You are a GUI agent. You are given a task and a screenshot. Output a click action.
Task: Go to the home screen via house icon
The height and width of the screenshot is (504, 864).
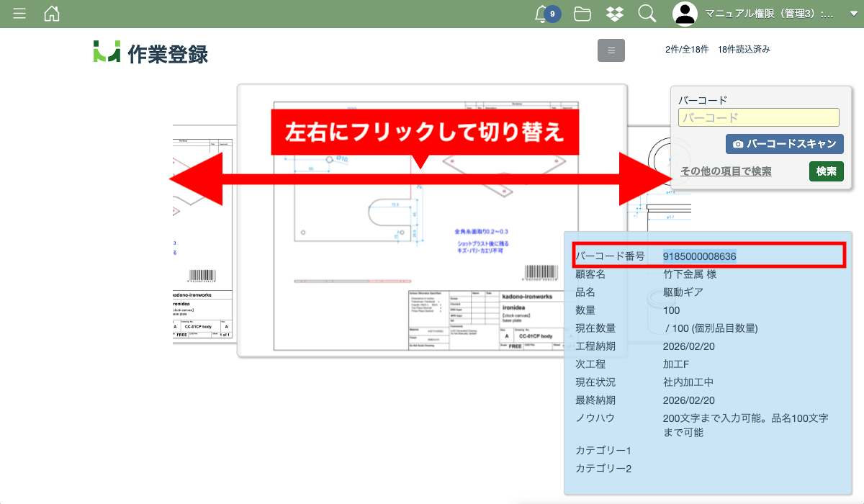pos(52,14)
